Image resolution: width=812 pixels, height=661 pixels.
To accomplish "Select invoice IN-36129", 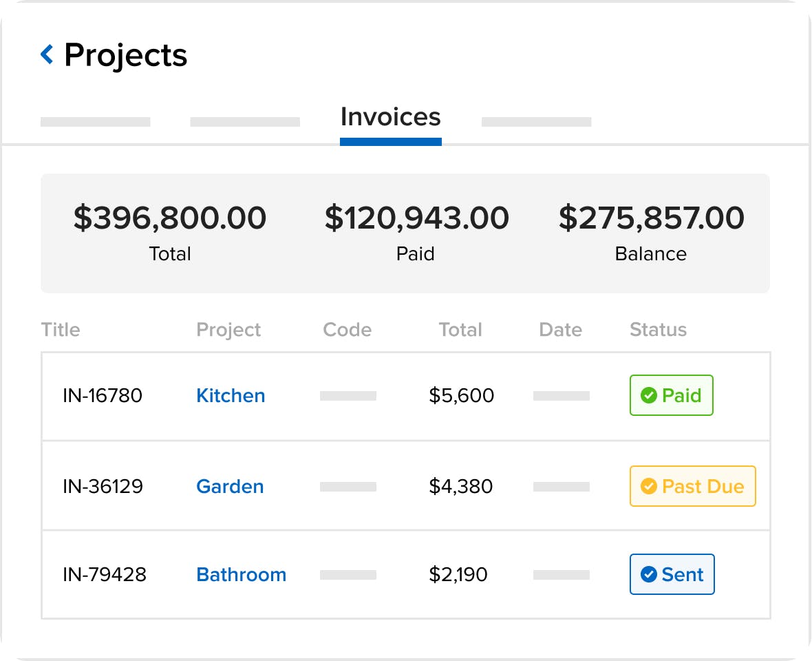I will [x=103, y=486].
